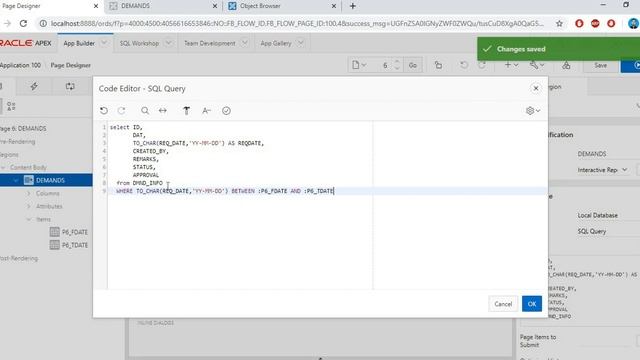The image size is (640, 360).
Task: Open page selector document dropdown
Action: 359,65
